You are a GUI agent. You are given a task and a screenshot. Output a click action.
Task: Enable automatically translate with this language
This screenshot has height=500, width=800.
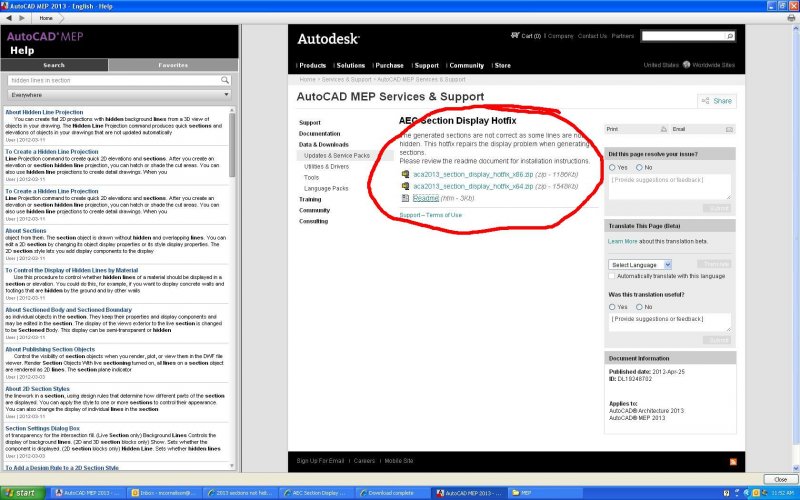coord(612,276)
